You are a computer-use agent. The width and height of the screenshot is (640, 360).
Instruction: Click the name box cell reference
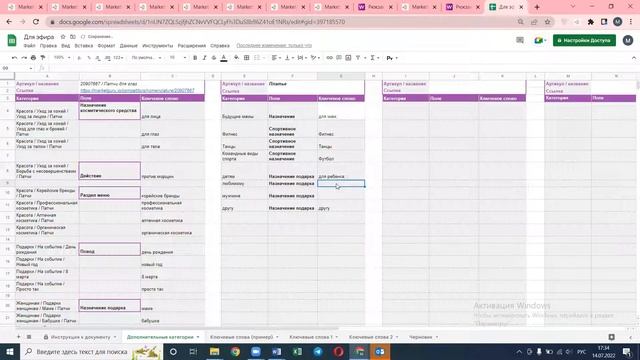[16, 68]
